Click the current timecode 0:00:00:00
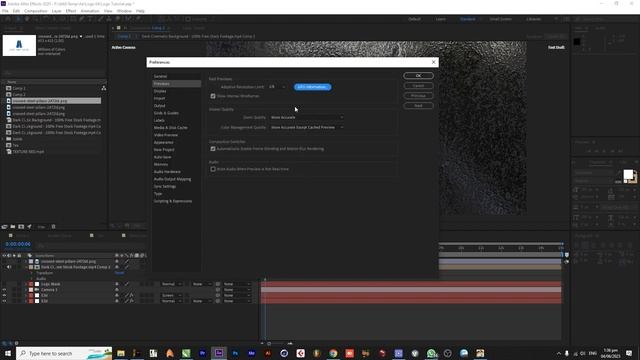Viewport: 640px width, 360px height. 18,244
